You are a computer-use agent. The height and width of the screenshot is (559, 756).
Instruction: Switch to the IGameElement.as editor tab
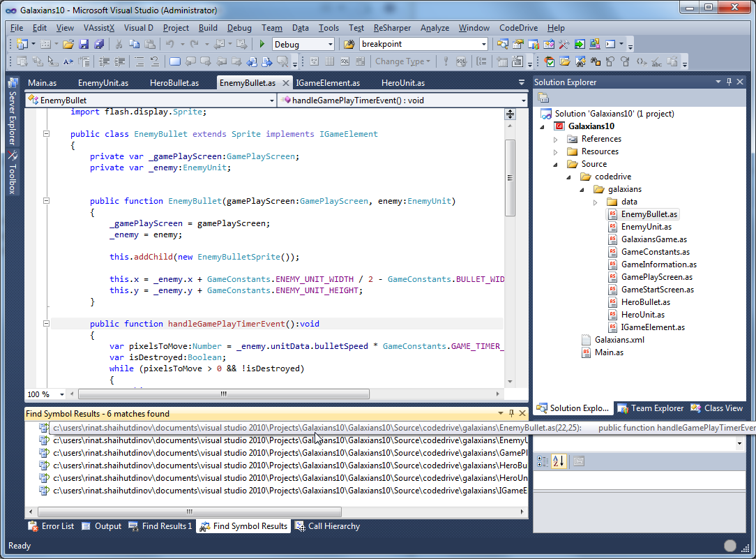pos(328,83)
